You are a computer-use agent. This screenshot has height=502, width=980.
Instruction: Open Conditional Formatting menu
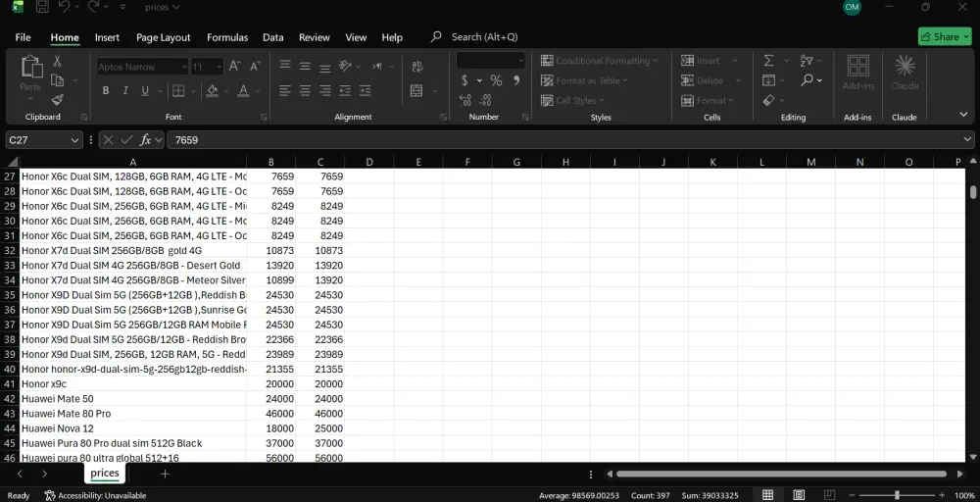600,61
